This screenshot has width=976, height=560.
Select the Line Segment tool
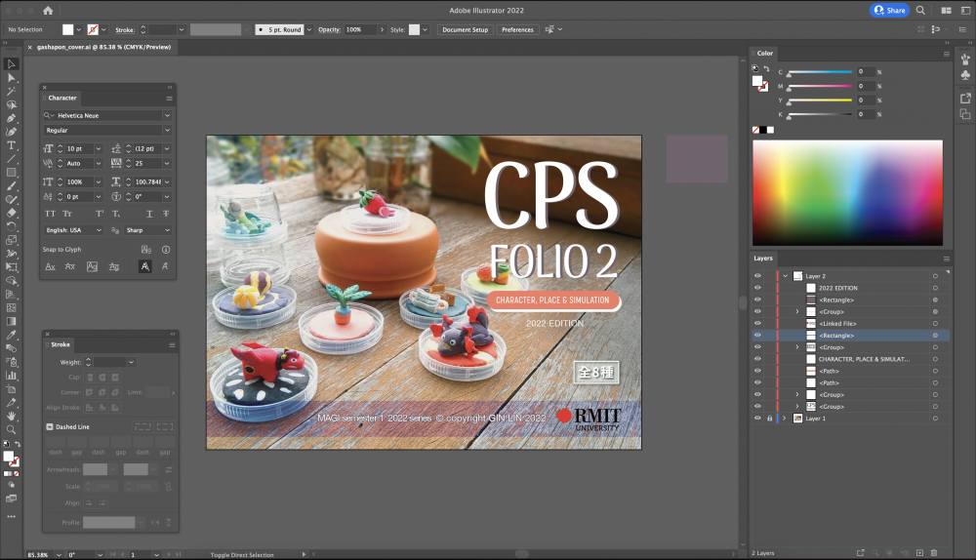point(11,159)
